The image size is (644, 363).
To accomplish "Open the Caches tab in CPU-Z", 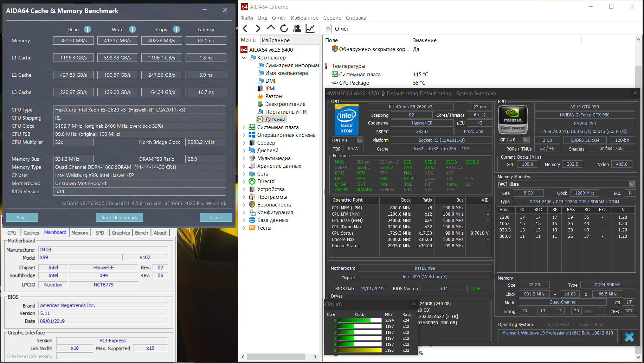I will click(x=31, y=233).
